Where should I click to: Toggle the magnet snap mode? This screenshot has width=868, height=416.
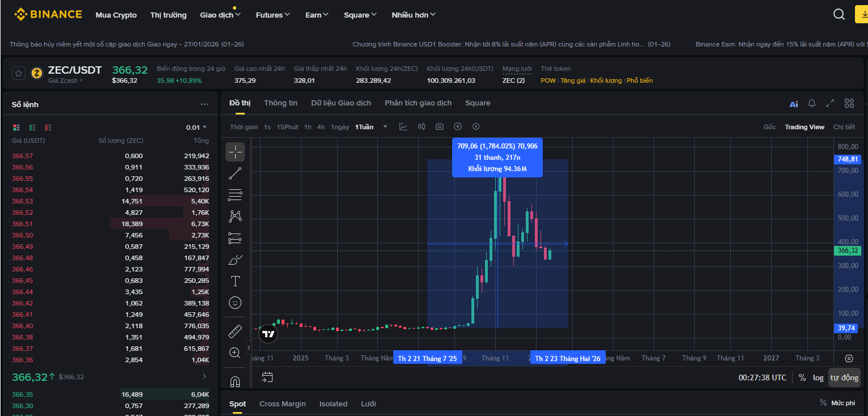[235, 381]
